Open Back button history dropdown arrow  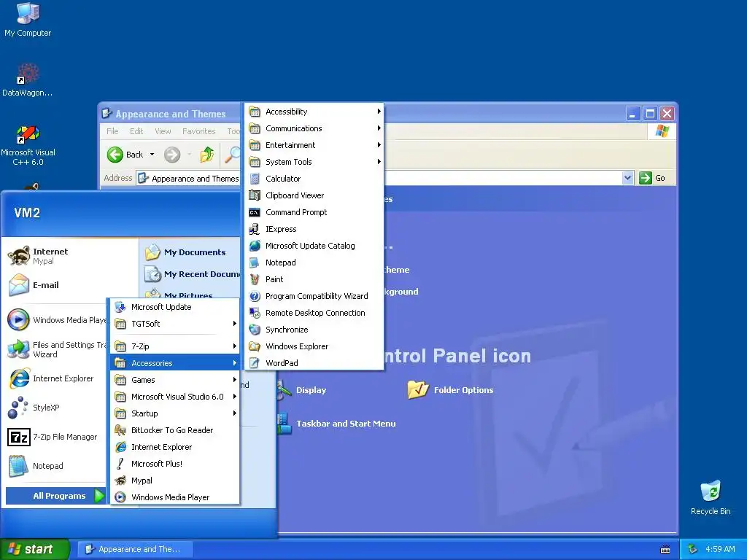[x=152, y=155]
